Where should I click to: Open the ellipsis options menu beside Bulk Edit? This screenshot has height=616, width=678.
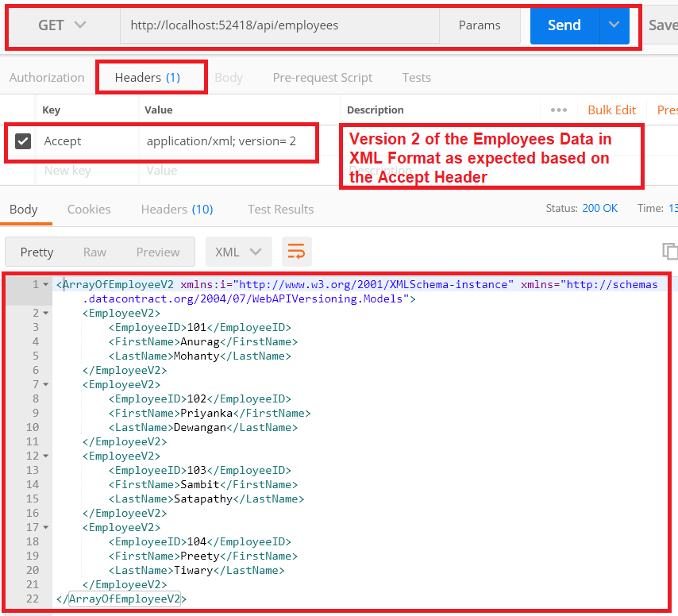tap(558, 110)
